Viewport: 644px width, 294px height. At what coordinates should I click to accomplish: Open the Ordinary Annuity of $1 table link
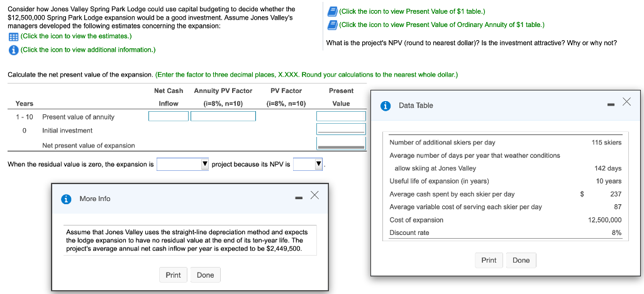click(x=442, y=24)
